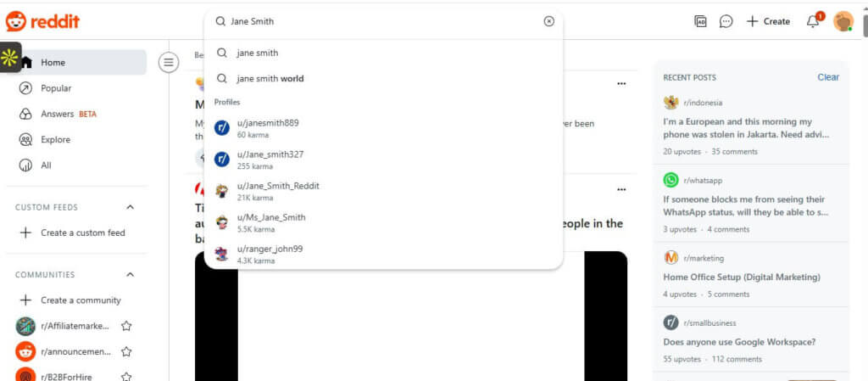This screenshot has height=381, width=868.
Task: Open the first post's more options menu
Action: 621,84
